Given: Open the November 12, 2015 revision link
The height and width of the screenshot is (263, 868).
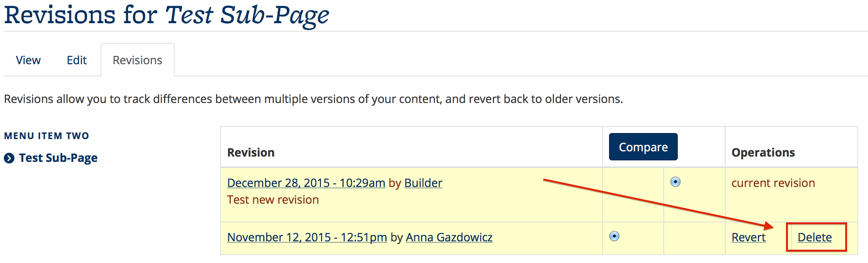Looking at the screenshot, I should click(307, 238).
